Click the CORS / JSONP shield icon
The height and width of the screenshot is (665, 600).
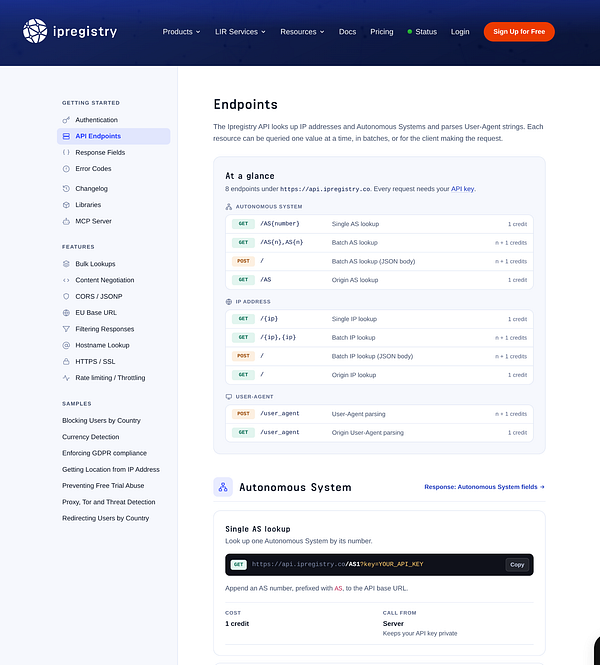coord(66,296)
